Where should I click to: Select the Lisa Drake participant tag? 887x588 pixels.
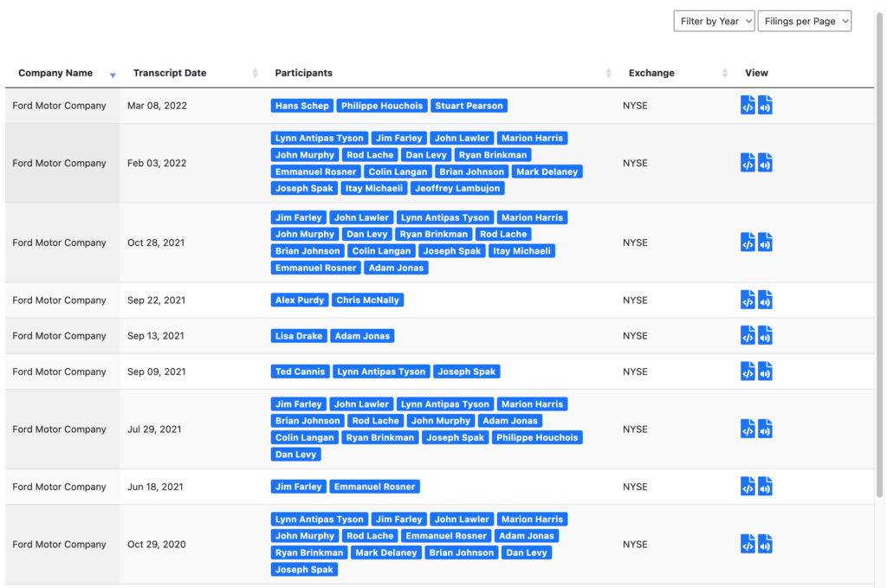[299, 336]
